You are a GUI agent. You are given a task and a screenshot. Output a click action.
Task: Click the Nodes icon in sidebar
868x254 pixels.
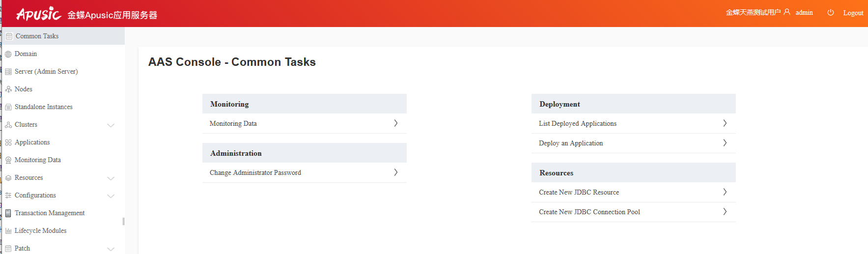pos(8,89)
